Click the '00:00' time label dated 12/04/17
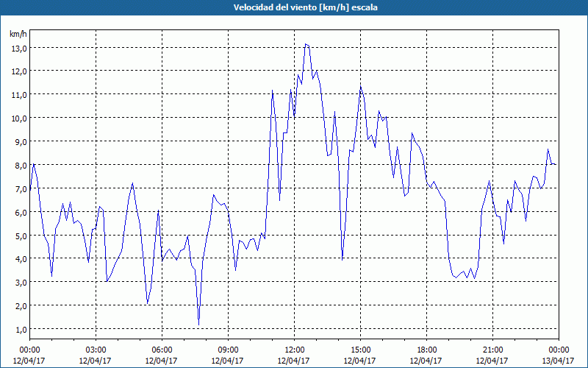The width and height of the screenshot is (588, 368). 29,350
